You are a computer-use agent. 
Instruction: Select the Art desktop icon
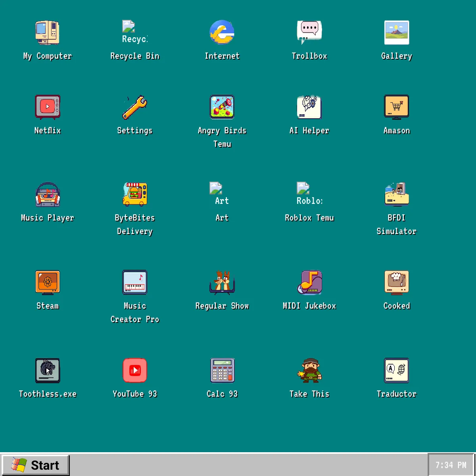click(222, 194)
